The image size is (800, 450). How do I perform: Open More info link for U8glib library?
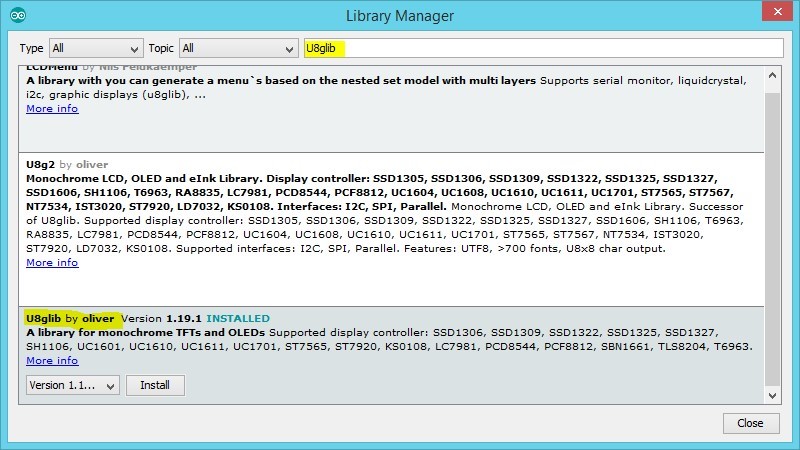pyautogui.click(x=52, y=361)
